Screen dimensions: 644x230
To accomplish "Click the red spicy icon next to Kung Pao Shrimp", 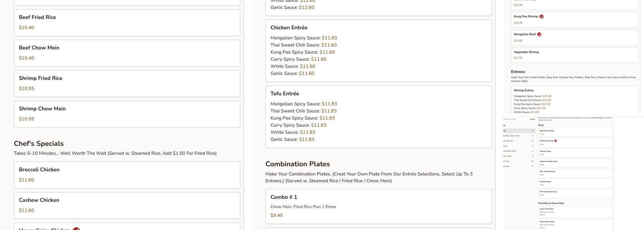I will point(541,17).
